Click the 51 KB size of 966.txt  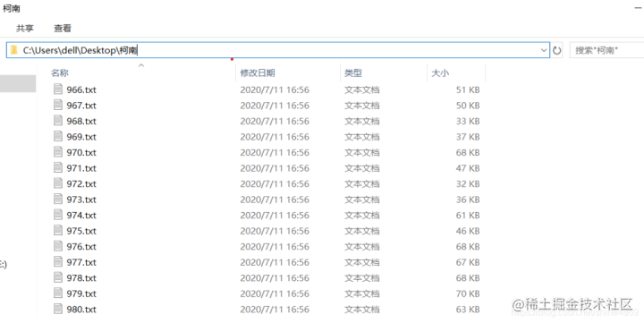[x=468, y=89]
